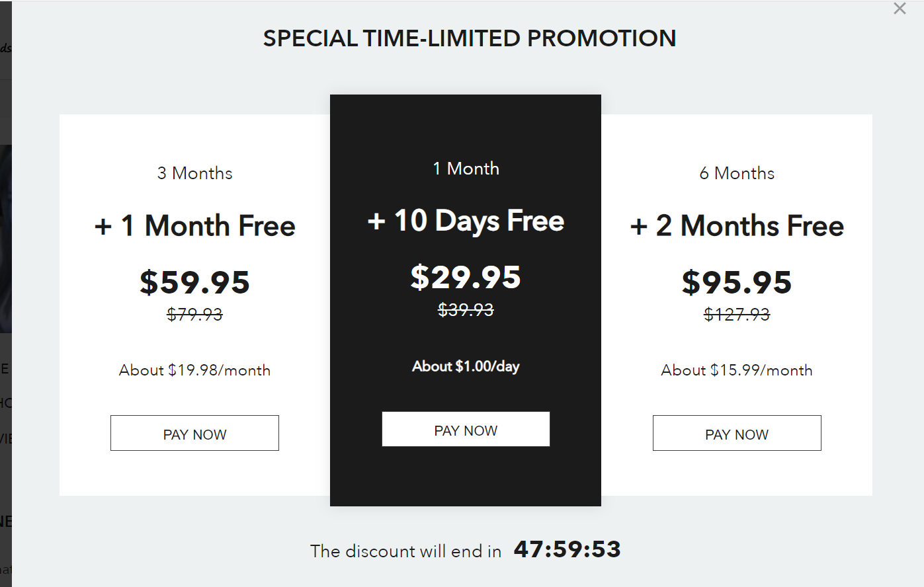Close the promotion popup with the X

[900, 9]
